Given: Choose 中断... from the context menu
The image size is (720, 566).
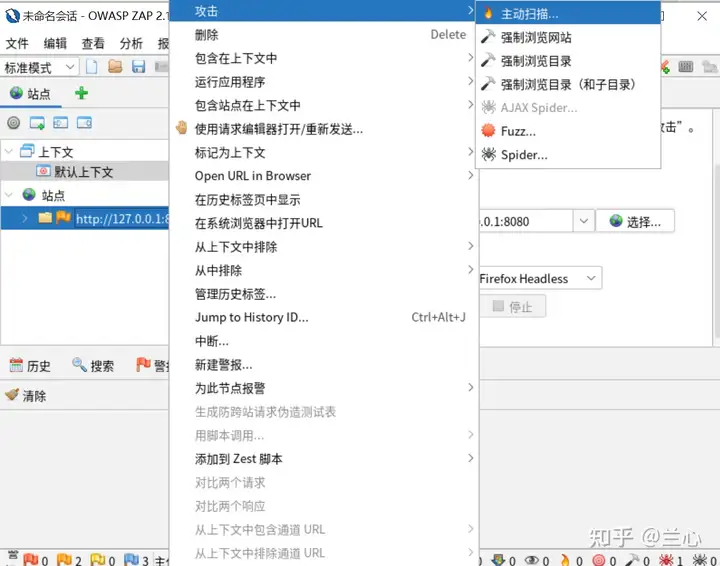Looking at the screenshot, I should 324,341.
